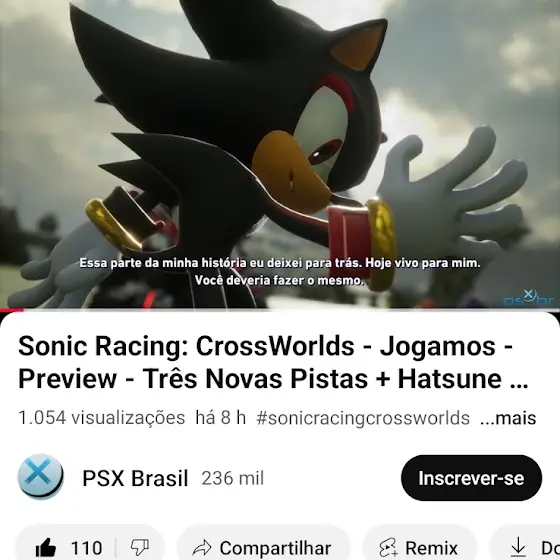Dislike the video with thumbs-down icon

click(140, 548)
